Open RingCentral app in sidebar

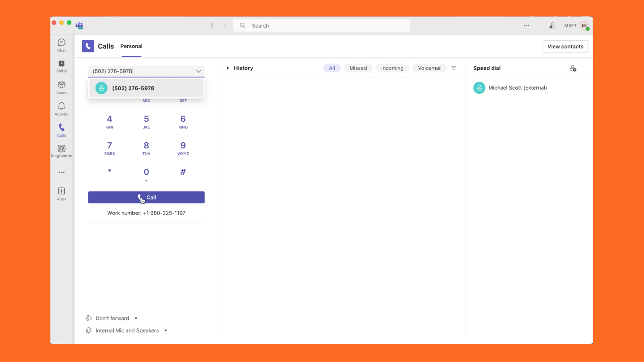point(61,151)
